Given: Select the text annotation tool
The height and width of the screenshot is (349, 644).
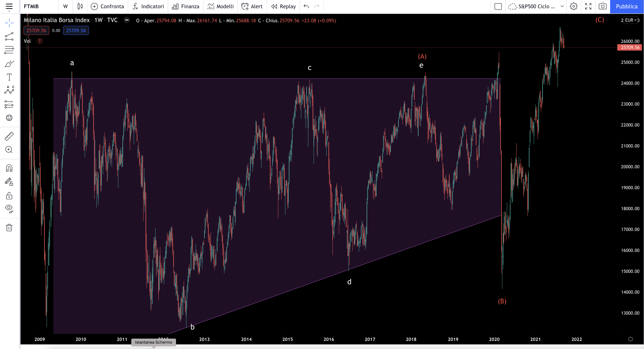Looking at the screenshot, I should 9,77.
